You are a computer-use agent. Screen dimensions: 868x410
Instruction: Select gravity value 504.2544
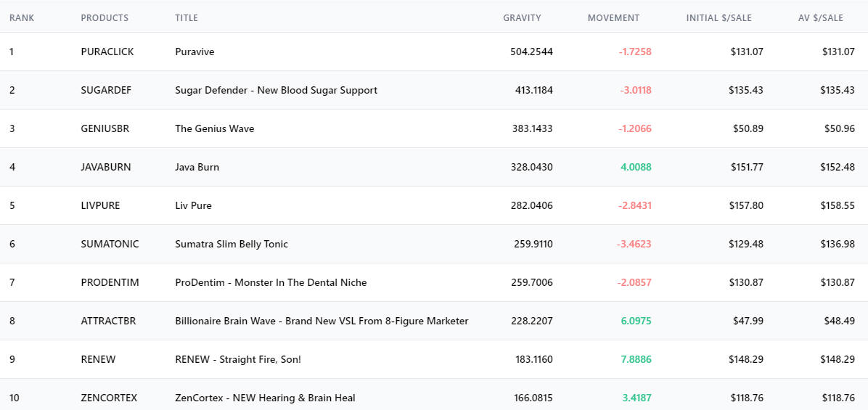531,52
